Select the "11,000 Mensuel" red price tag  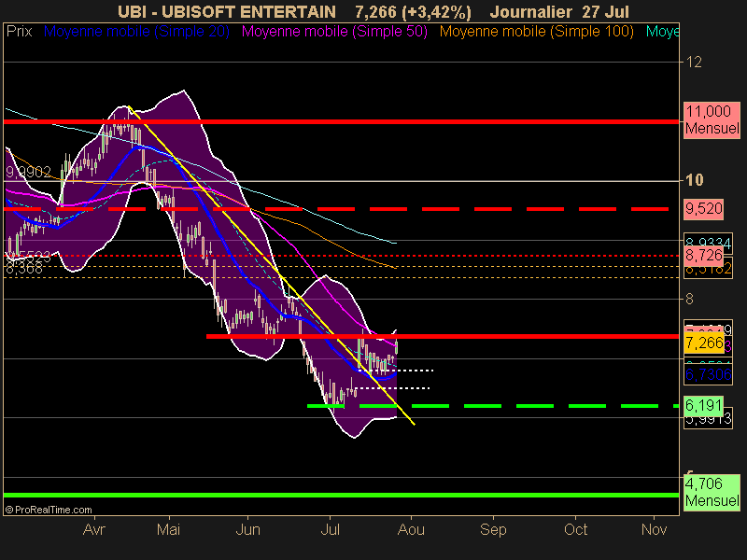712,120
